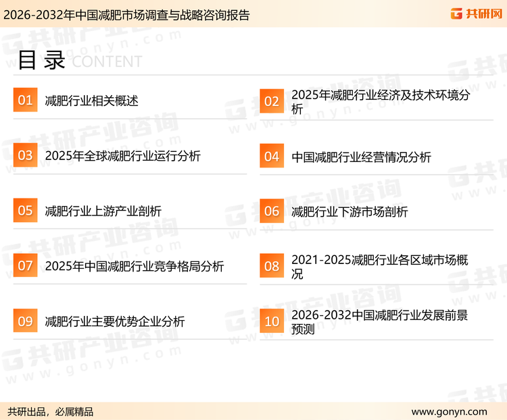Select 减肥行业上游产业剖析 entry
This screenshot has width=507, height=420.
click(x=103, y=211)
